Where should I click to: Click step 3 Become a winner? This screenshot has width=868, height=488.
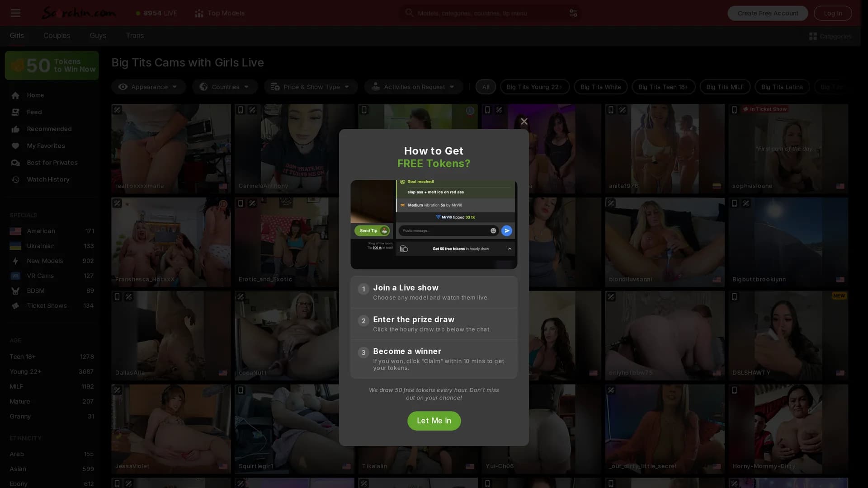coord(434,359)
